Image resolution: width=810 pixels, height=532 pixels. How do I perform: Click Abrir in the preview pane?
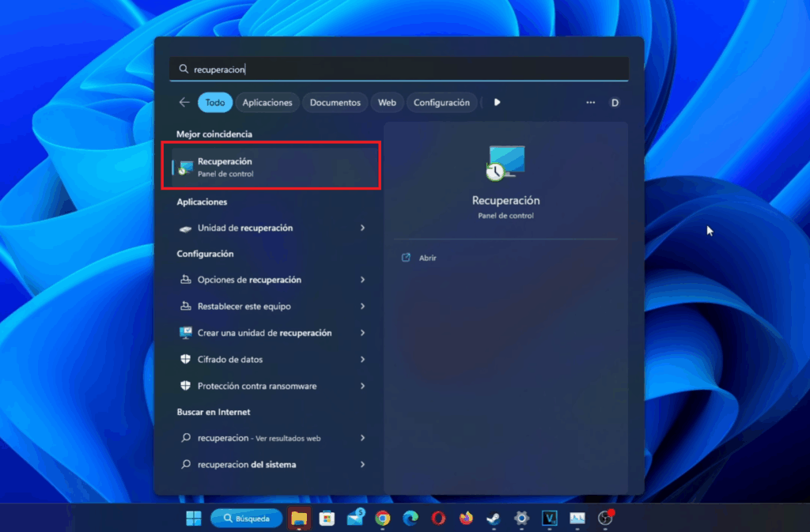click(428, 258)
